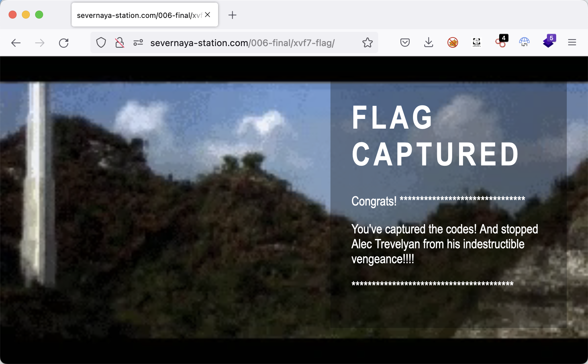Open a new tab with plus button
The height and width of the screenshot is (364, 588).
(232, 15)
